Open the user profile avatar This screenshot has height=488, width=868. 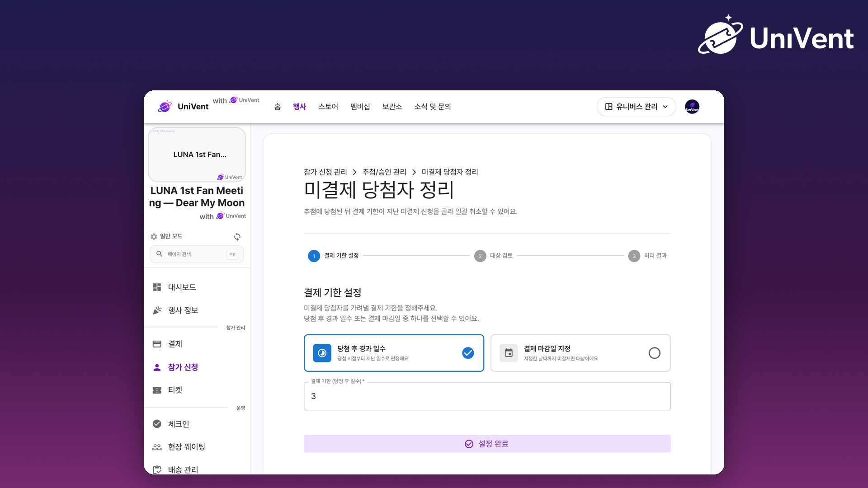pos(692,107)
